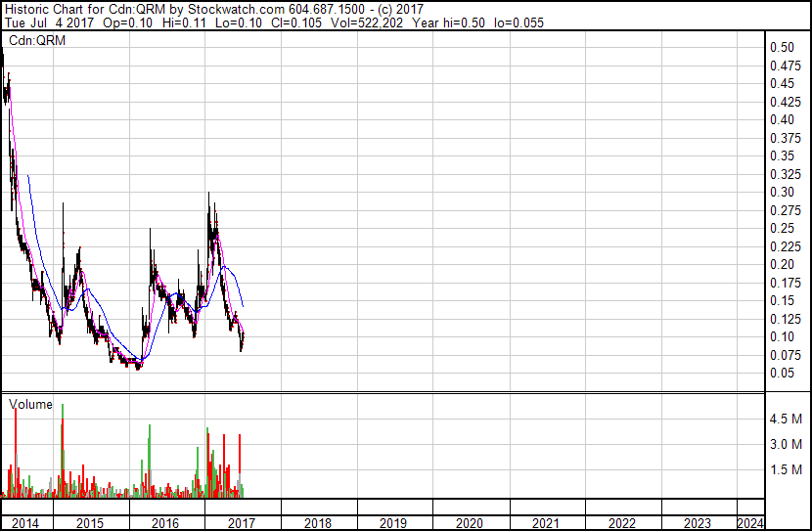Click the 3.0 M volume axis label
Image resolution: width=812 pixels, height=531 pixels.
tap(786, 444)
